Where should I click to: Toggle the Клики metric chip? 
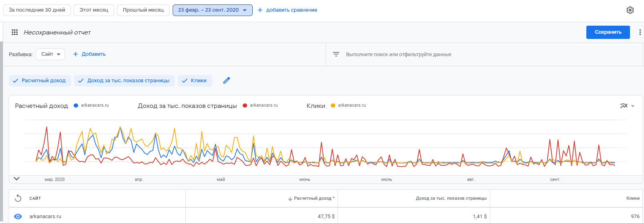195,81
